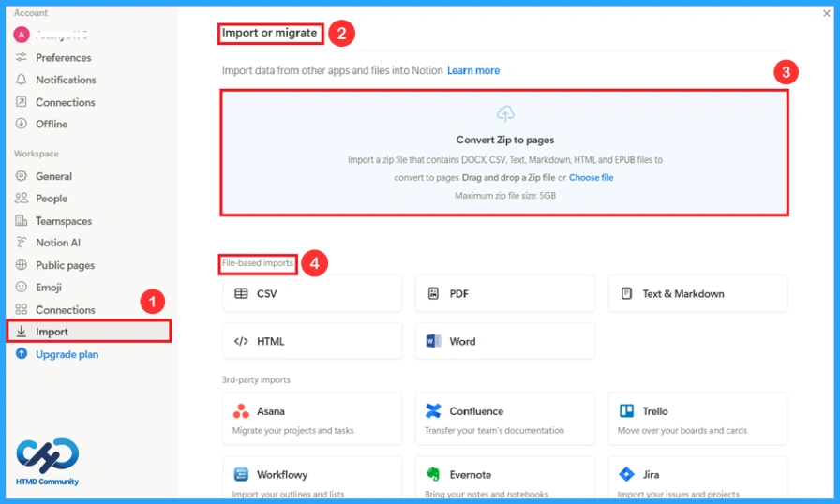Click the Convert Zip to pages drop area
This screenshot has height=504, width=840.
coord(504,153)
